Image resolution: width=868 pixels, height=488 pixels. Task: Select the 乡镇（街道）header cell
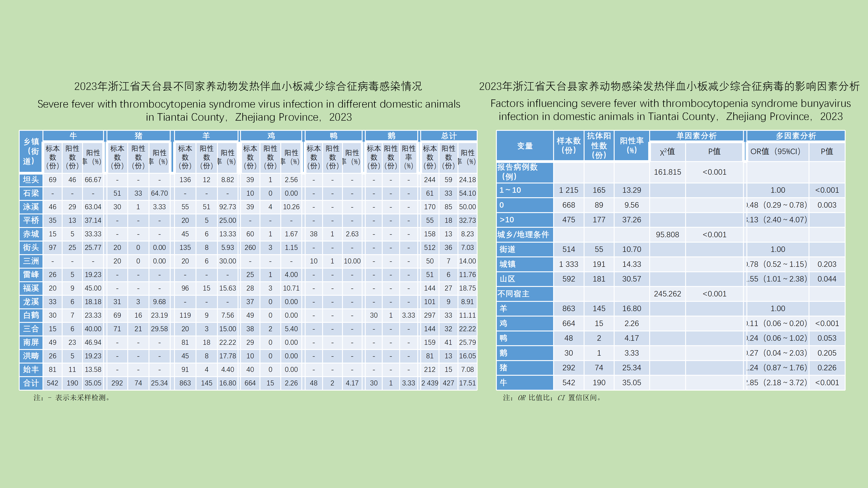click(x=31, y=151)
